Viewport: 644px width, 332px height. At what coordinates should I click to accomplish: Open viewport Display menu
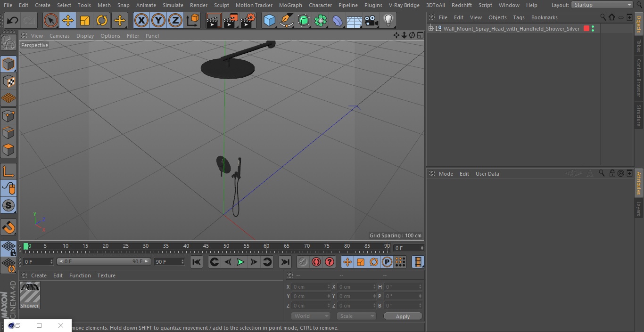coord(85,36)
